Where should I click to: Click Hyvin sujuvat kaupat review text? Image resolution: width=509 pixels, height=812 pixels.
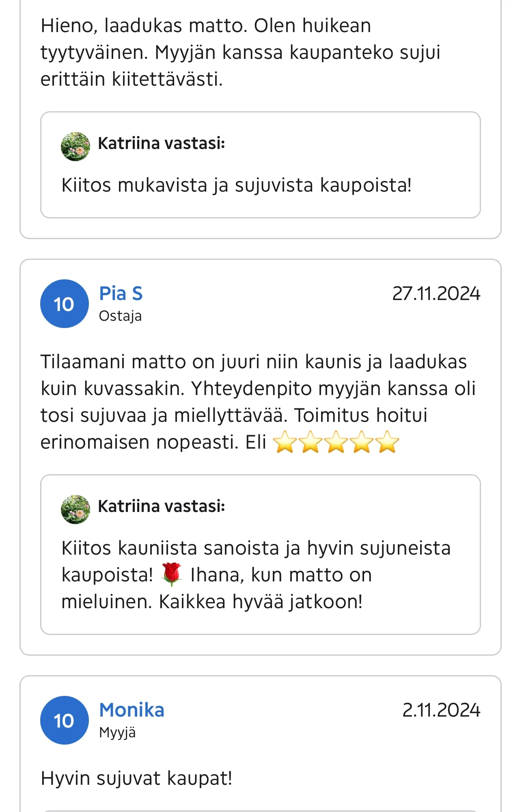pyautogui.click(x=136, y=777)
